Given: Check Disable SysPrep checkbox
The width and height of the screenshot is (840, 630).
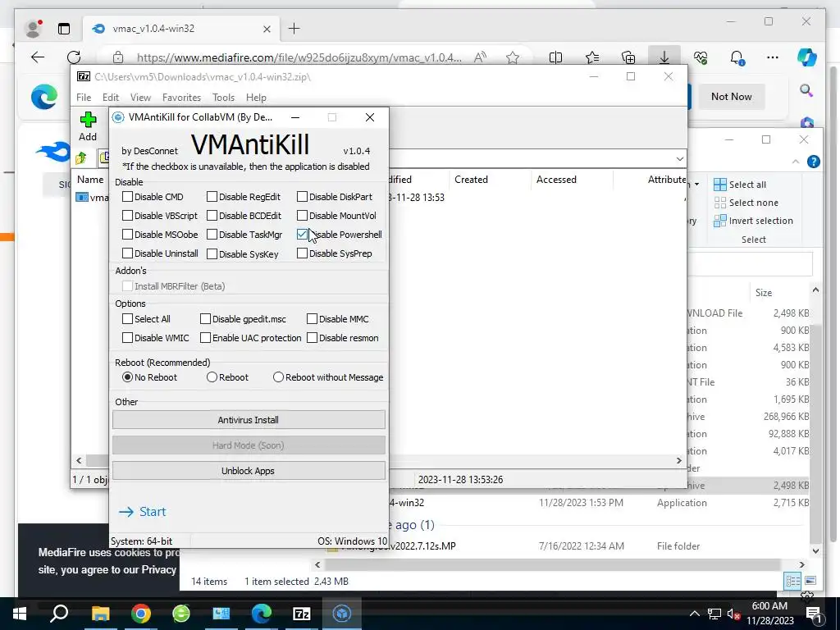Looking at the screenshot, I should tap(302, 253).
